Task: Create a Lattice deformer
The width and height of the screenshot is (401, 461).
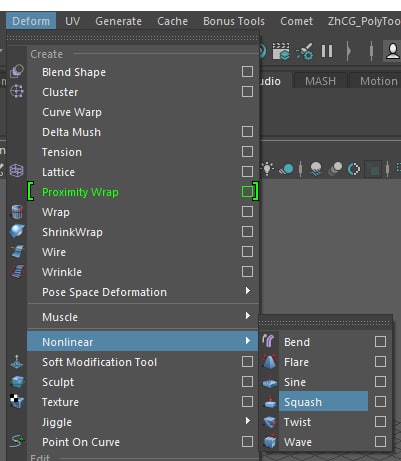Action: [58, 172]
